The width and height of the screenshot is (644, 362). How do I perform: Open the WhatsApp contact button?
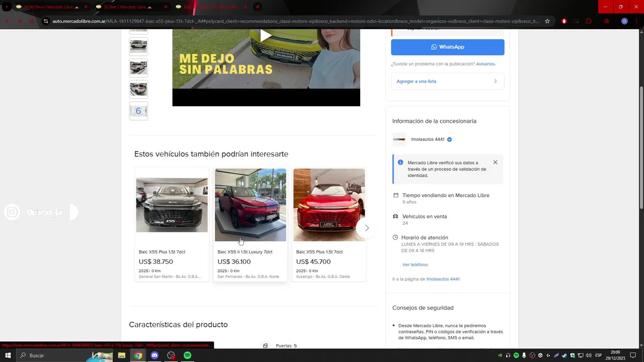[447, 47]
